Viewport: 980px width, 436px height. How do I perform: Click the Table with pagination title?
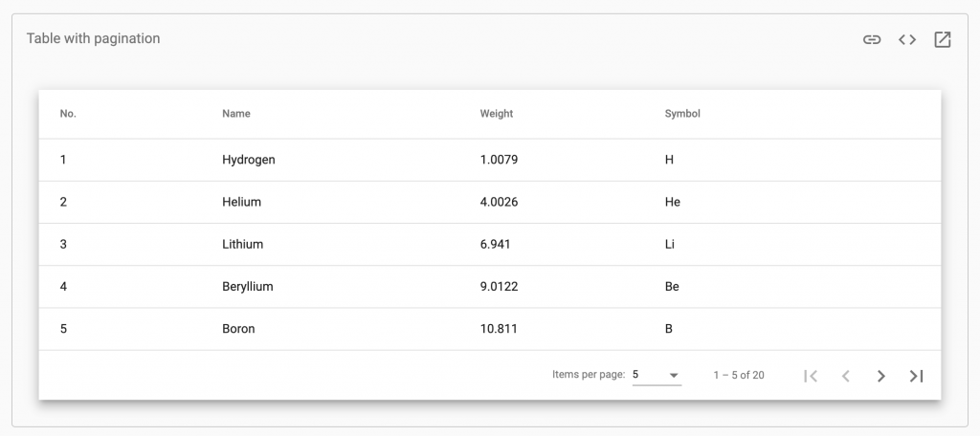93,38
